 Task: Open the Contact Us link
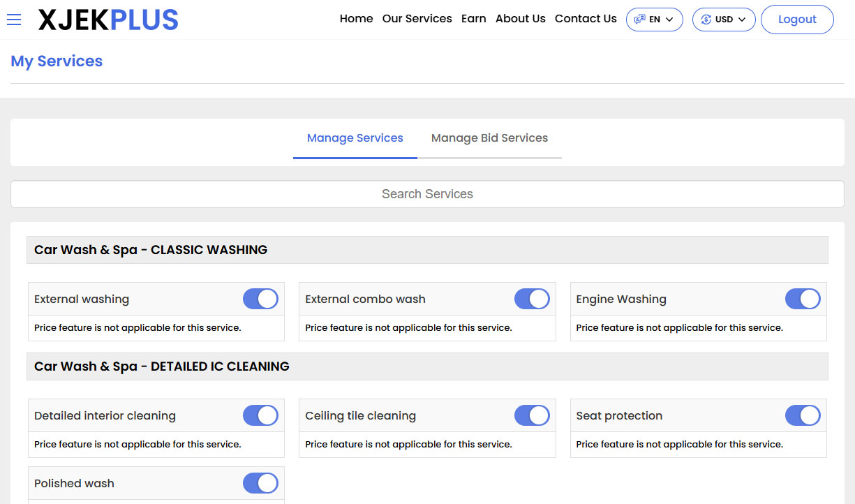point(586,19)
